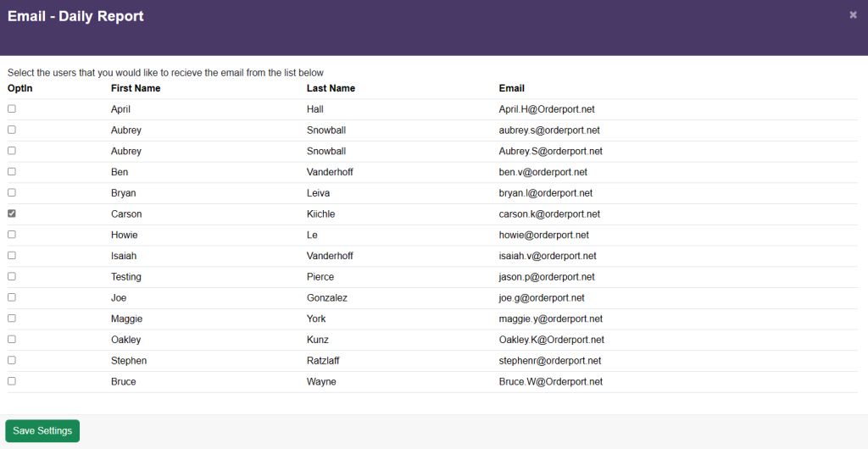Check the opt-in box for Bruce Wayne
868x449 pixels.
[x=12, y=381]
